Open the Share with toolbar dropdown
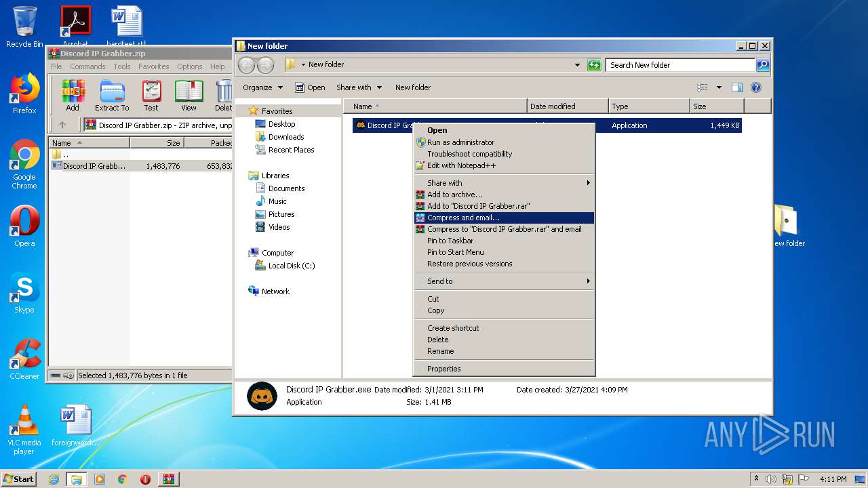 coord(359,87)
